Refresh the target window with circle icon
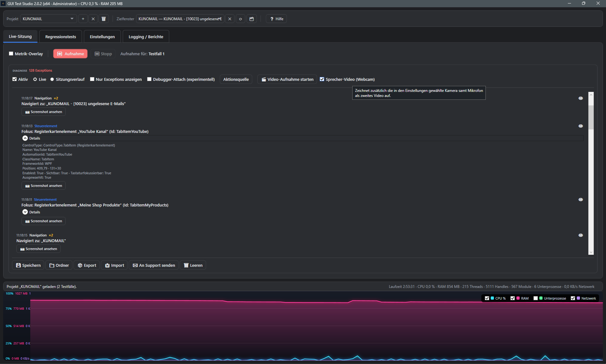 [241, 19]
